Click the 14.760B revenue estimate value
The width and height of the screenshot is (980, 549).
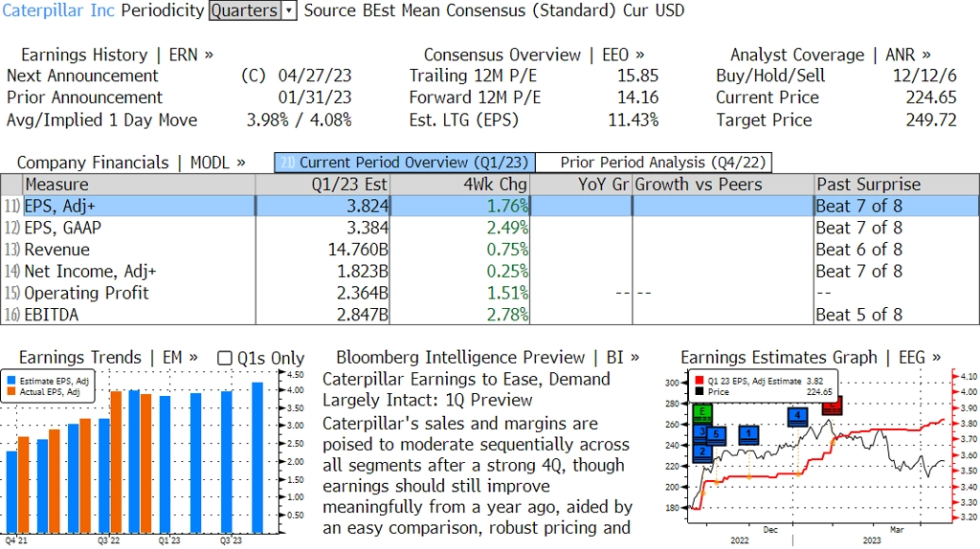coord(358,250)
